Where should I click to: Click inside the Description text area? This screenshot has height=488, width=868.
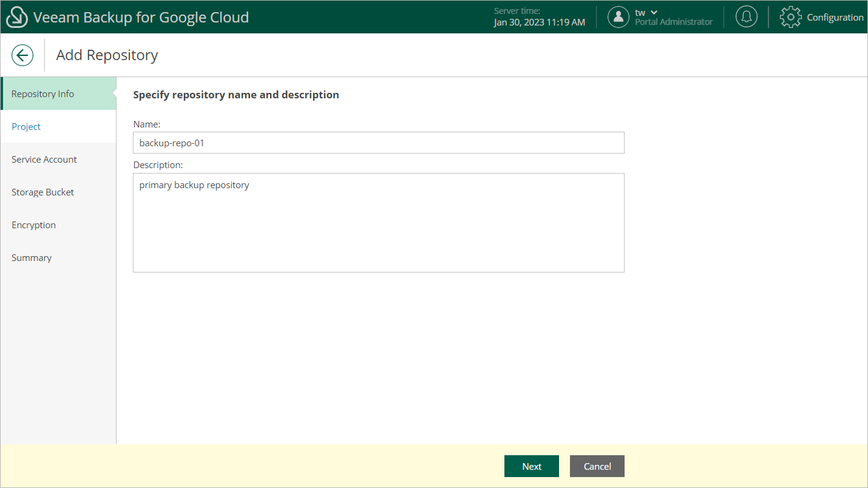click(x=379, y=223)
